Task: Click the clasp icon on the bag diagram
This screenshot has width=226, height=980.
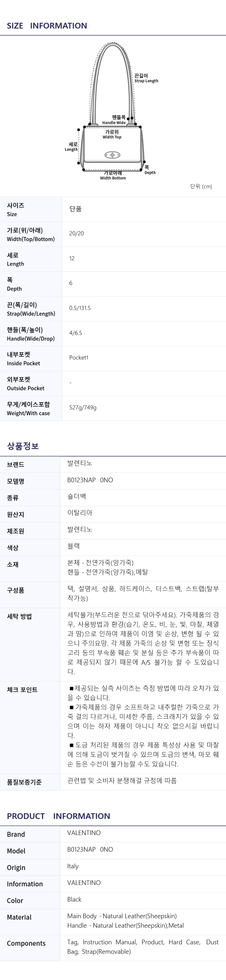Action: tap(112, 155)
